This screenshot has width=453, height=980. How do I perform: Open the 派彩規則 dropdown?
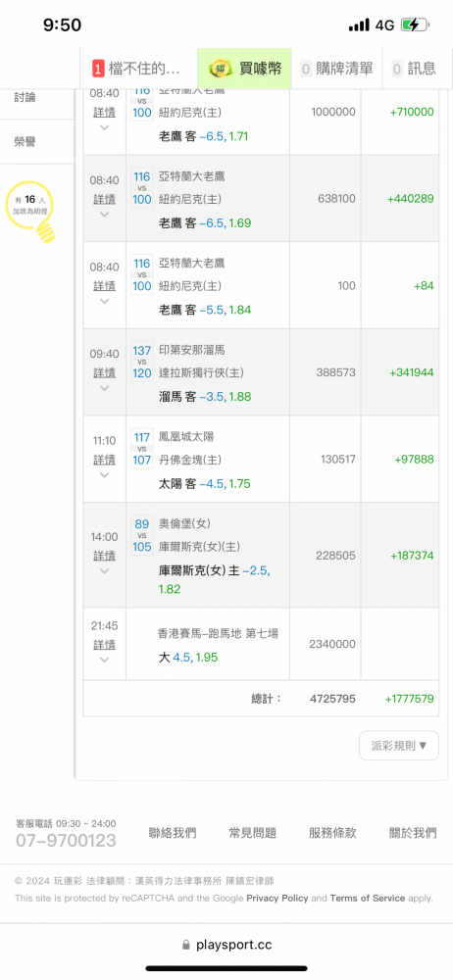399,746
